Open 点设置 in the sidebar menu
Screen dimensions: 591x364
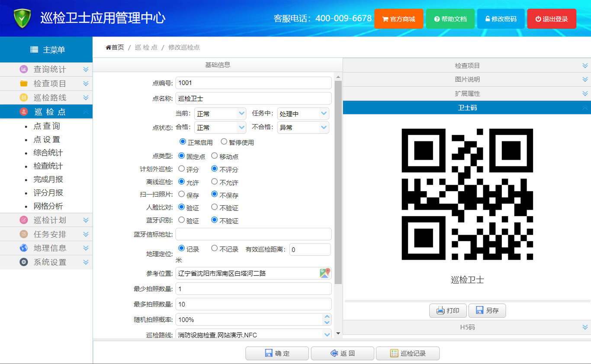[47, 140]
